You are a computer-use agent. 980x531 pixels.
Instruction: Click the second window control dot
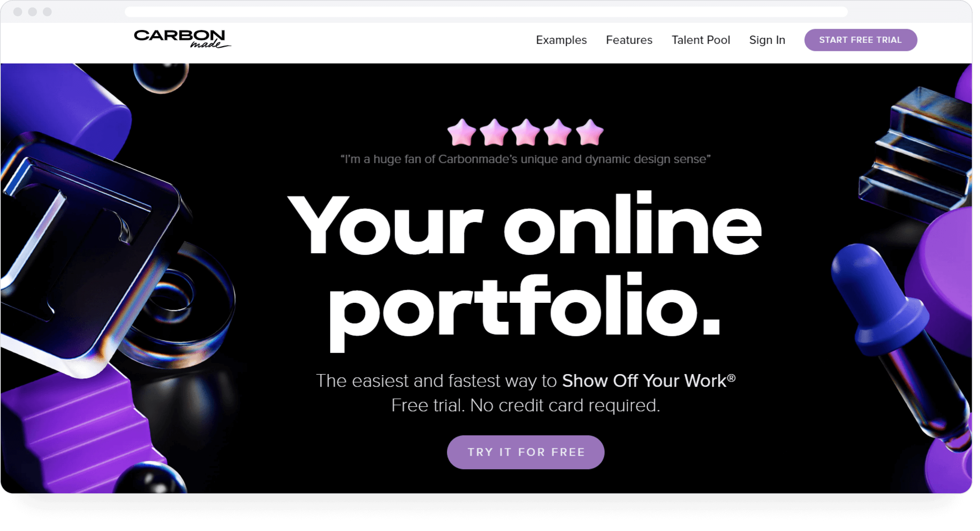coord(32,11)
